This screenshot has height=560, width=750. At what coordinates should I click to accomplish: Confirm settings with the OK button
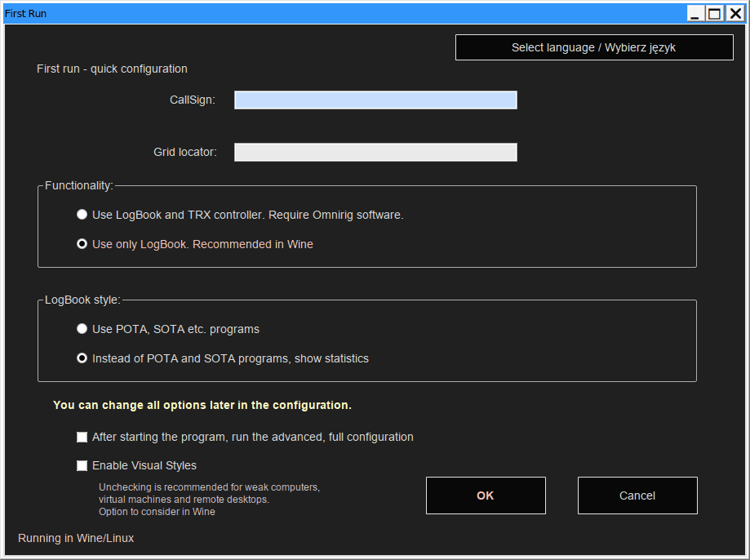tap(486, 496)
